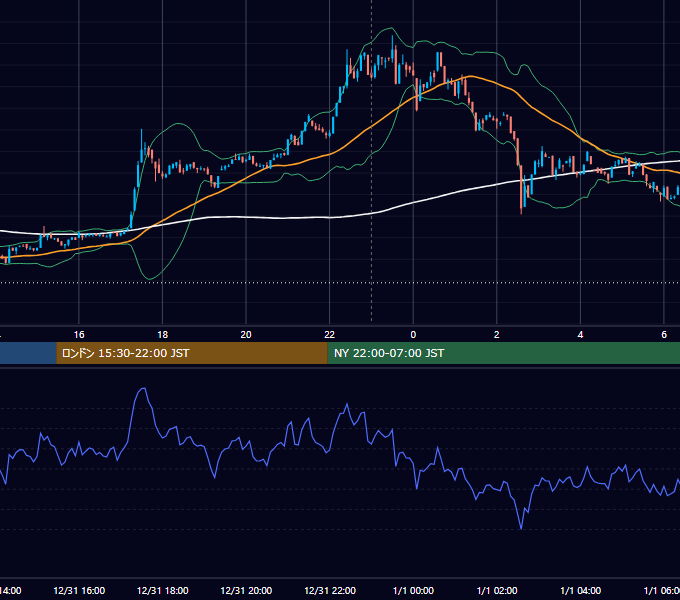Click the 1/1 00:00 date label
The height and width of the screenshot is (600, 680).
pos(413,591)
